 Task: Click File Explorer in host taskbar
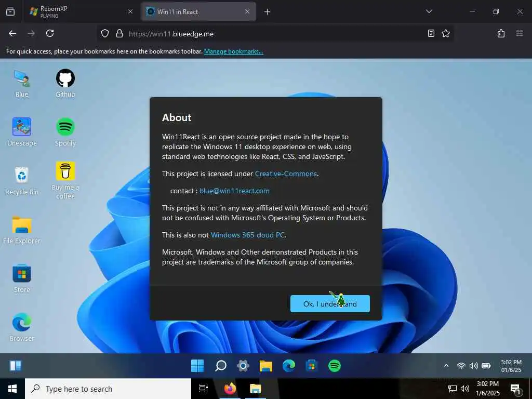click(256, 389)
